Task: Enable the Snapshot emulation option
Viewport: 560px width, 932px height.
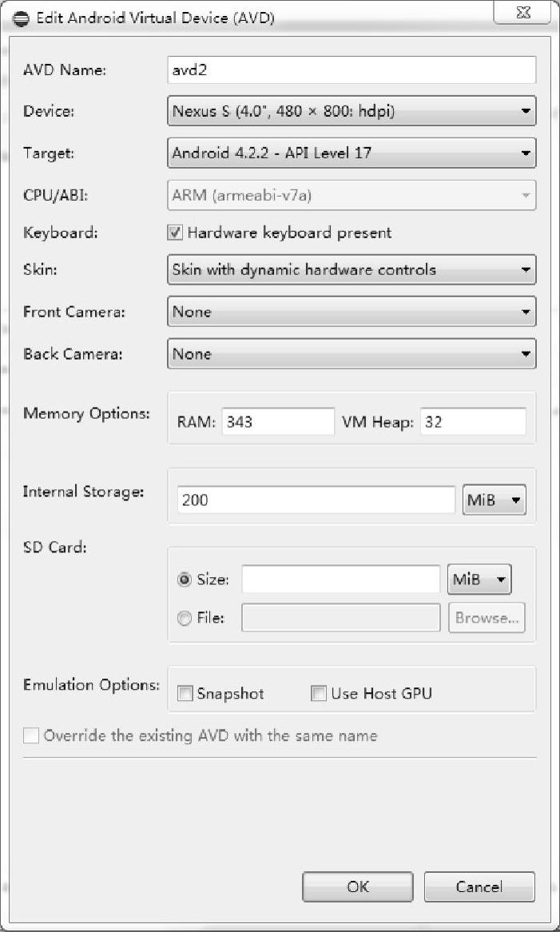Action: tap(185, 694)
